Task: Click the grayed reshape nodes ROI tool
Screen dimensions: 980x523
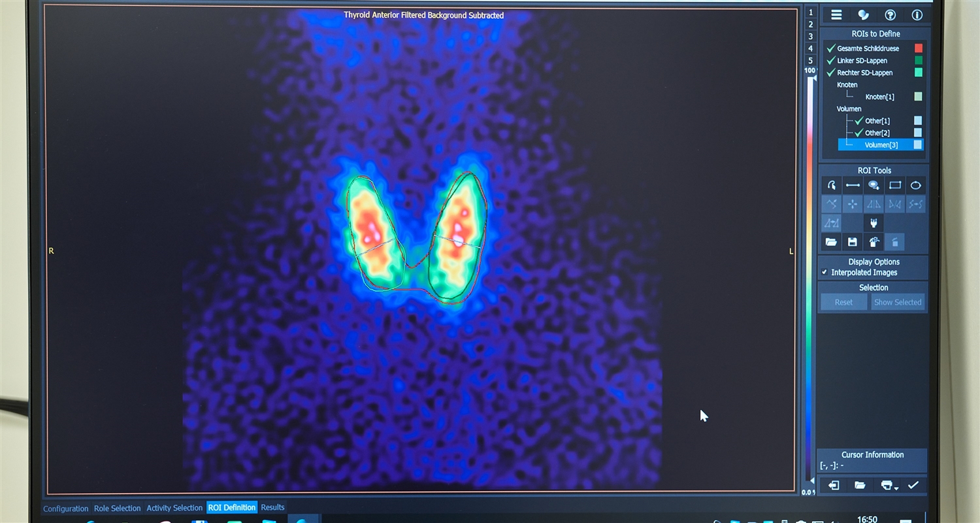Action: (x=831, y=204)
